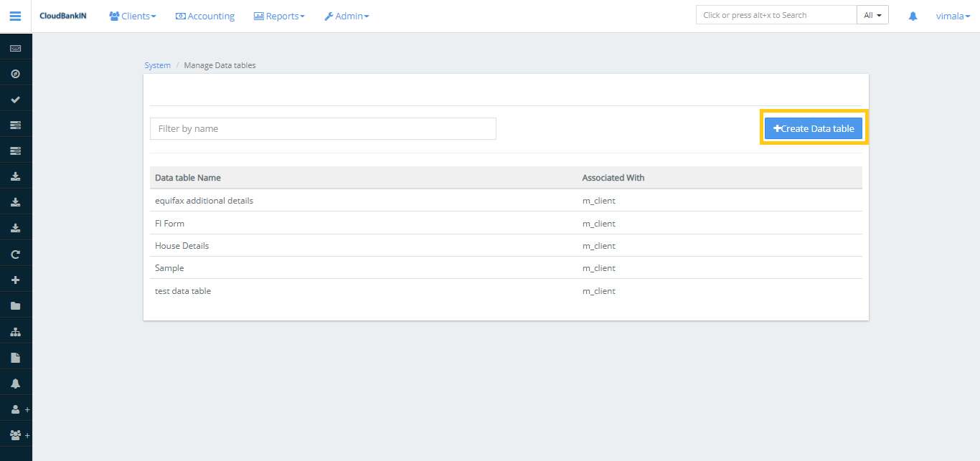
Task: Open the System breadcrumb link
Action: click(x=157, y=65)
